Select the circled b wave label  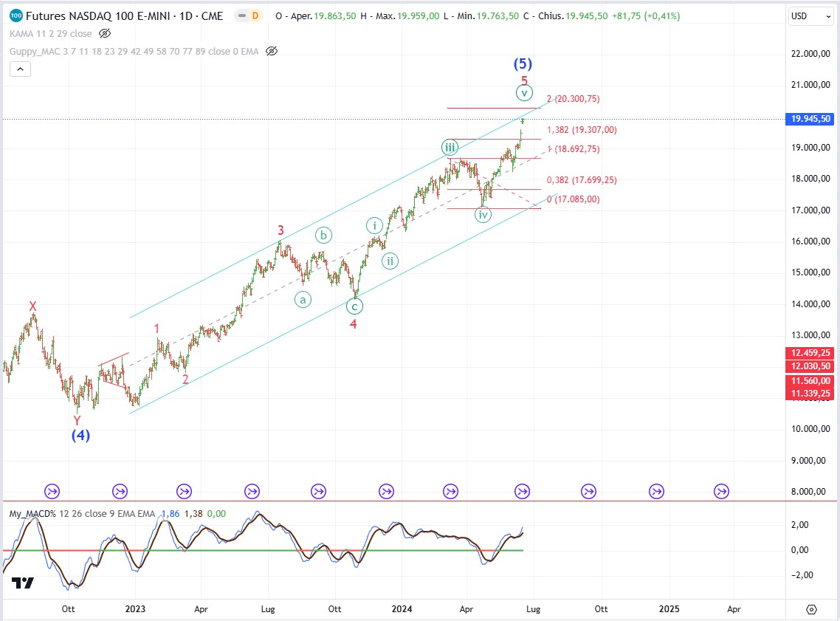pyautogui.click(x=323, y=236)
